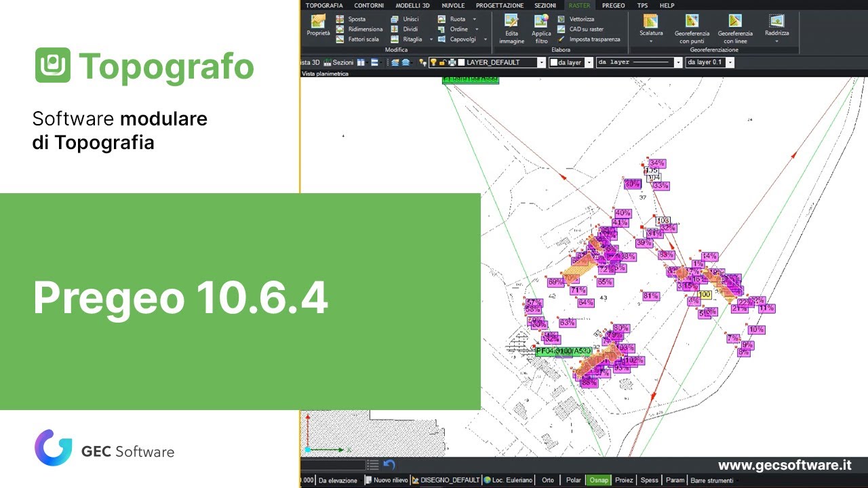Open LAYER_DEFAULT layer dropdown
The height and width of the screenshot is (488, 868).
coord(541,62)
